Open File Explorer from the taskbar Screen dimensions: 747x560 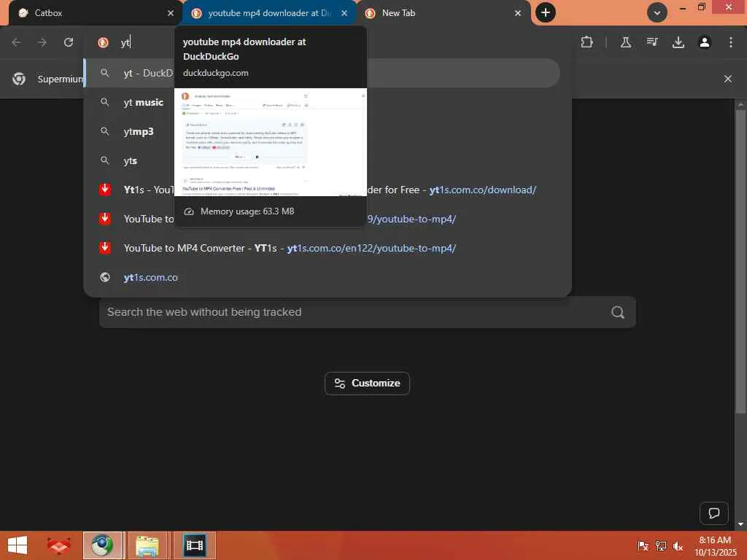[x=147, y=545]
